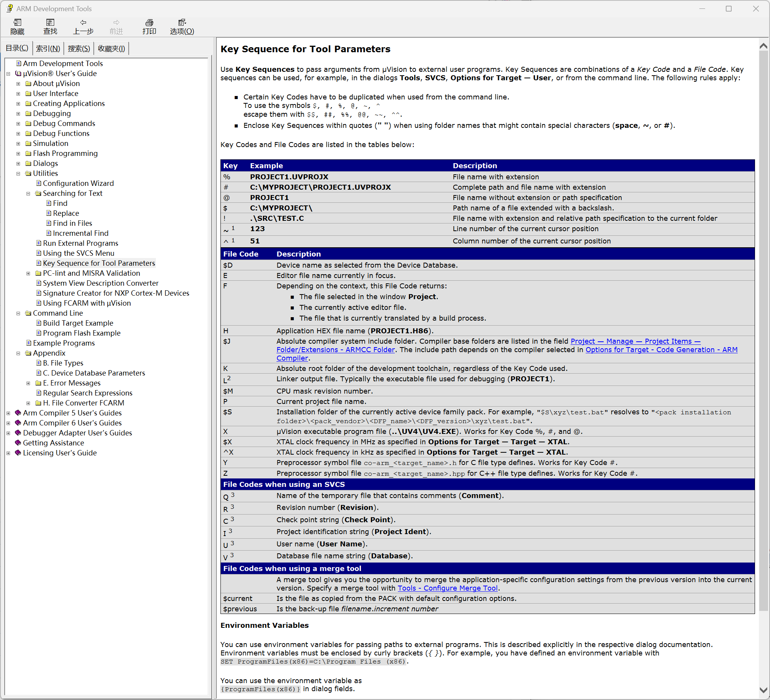The width and height of the screenshot is (770, 700).
Task: Go back with the 上一步 icon
Action: (83, 23)
